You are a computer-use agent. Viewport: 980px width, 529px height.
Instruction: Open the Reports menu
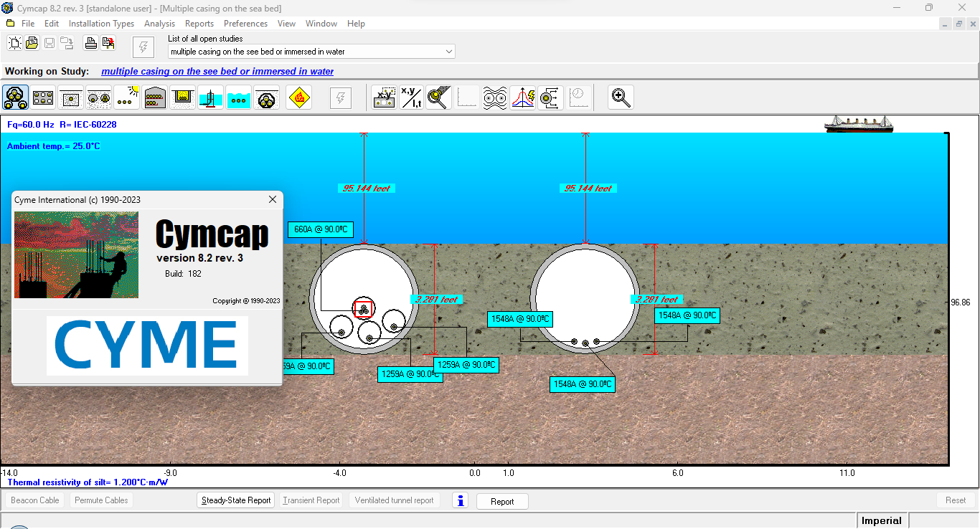[199, 24]
